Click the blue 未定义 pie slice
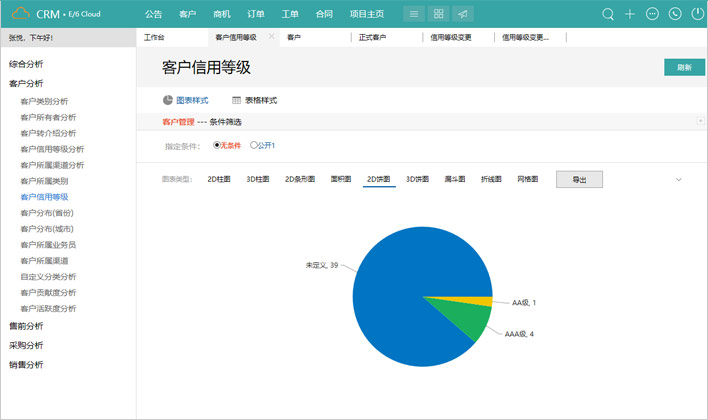 point(400,290)
